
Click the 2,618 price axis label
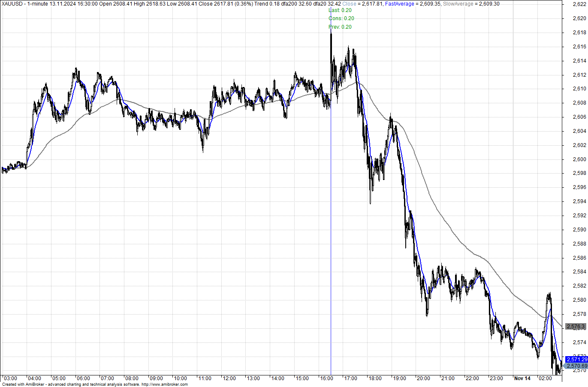pos(579,33)
